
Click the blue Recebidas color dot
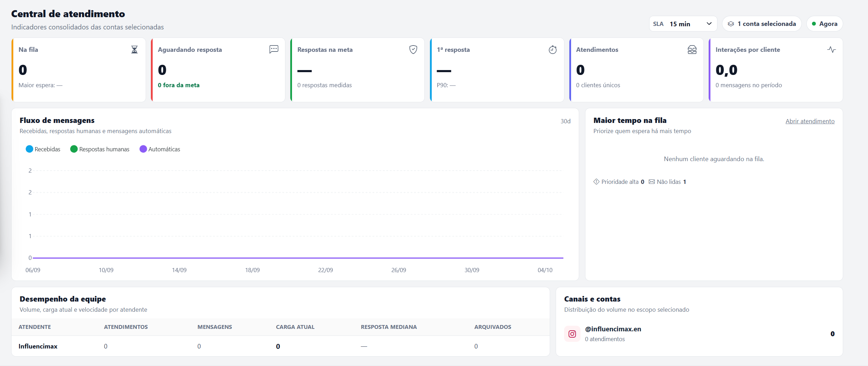click(x=29, y=149)
